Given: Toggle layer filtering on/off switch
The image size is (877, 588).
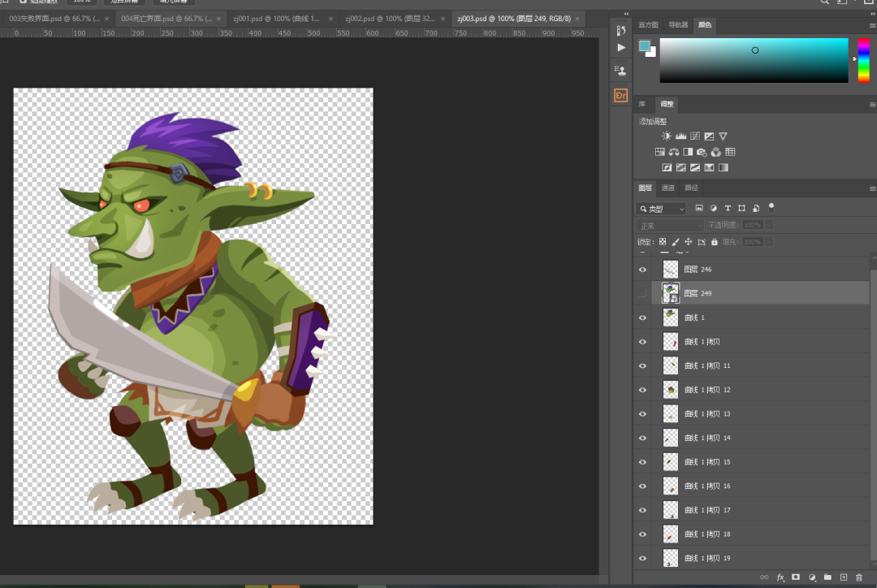Looking at the screenshot, I should point(771,208).
